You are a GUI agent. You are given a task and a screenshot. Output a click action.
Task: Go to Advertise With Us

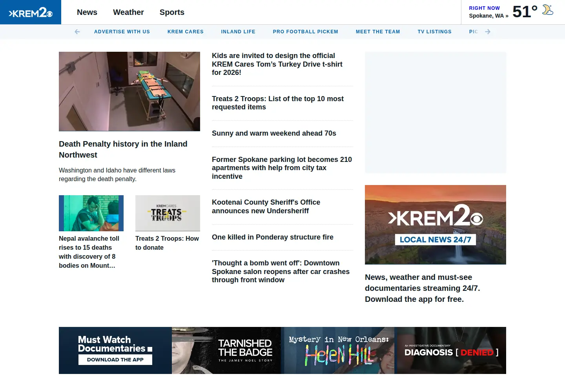pos(122,32)
